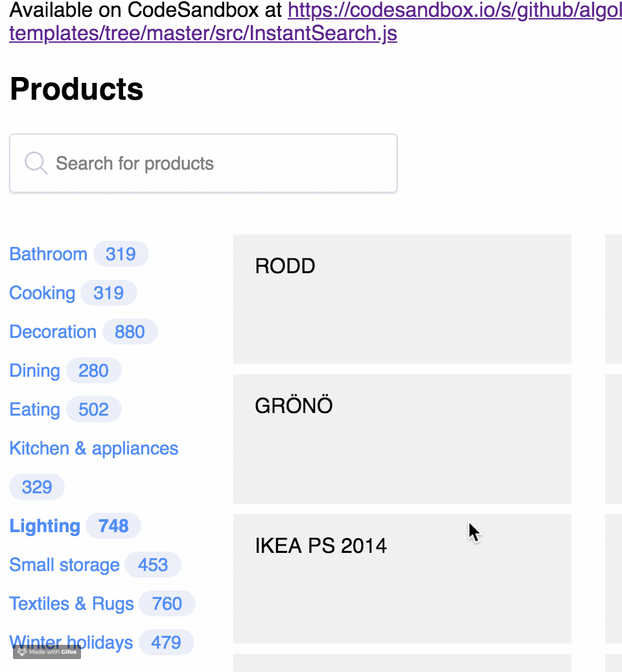Click the Gifox watermark icon

pyautogui.click(x=21, y=652)
